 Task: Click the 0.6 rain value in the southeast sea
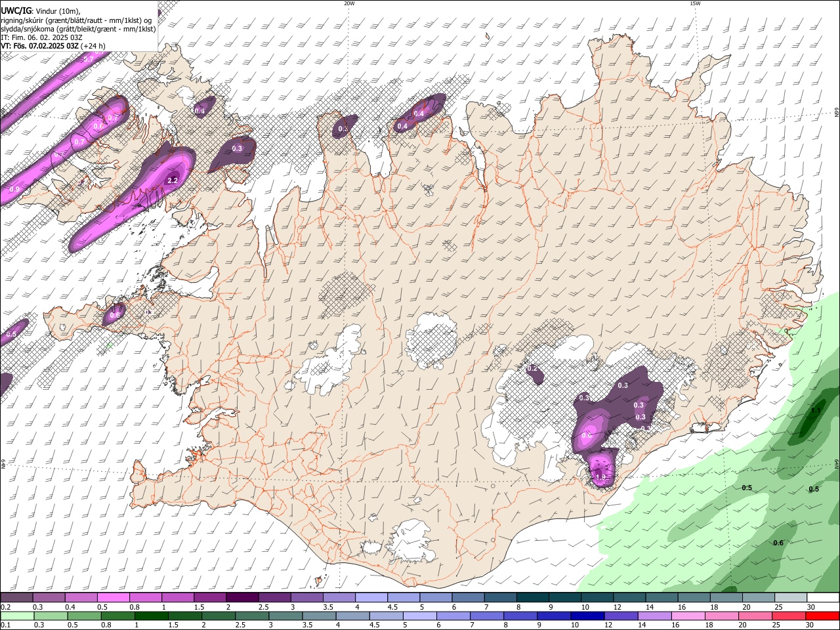(778, 543)
